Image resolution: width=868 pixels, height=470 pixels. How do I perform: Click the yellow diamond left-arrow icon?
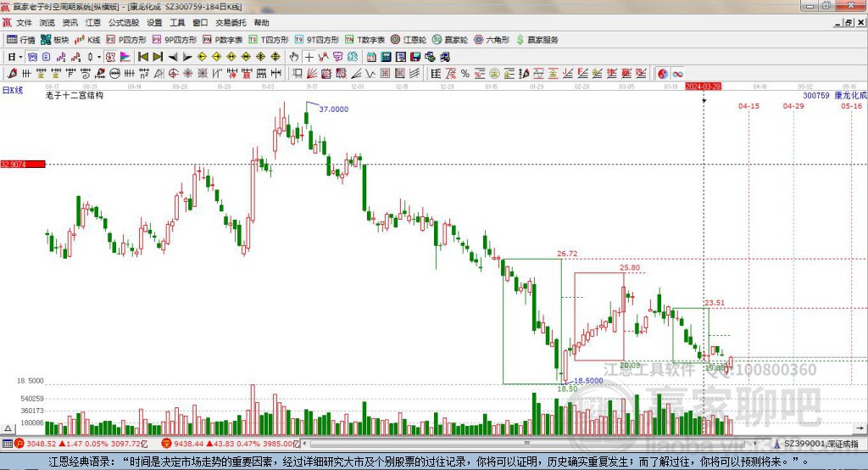202,57
